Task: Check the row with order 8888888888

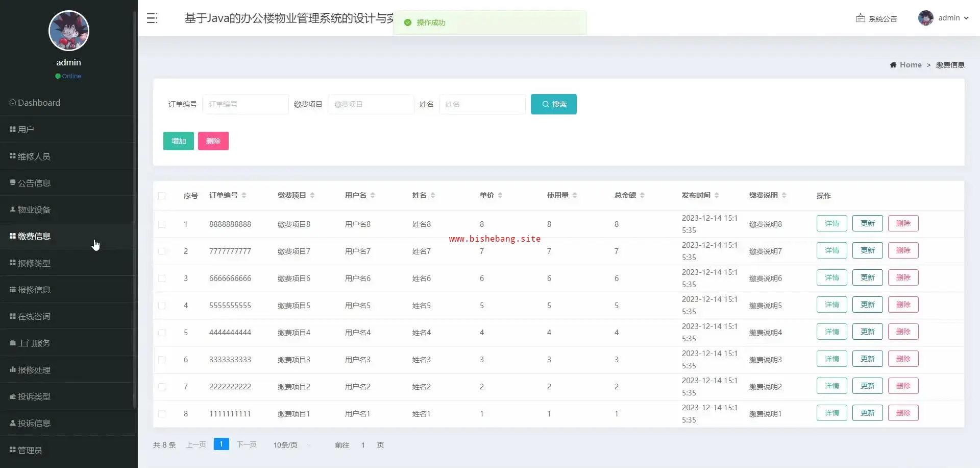Action: click(x=162, y=224)
